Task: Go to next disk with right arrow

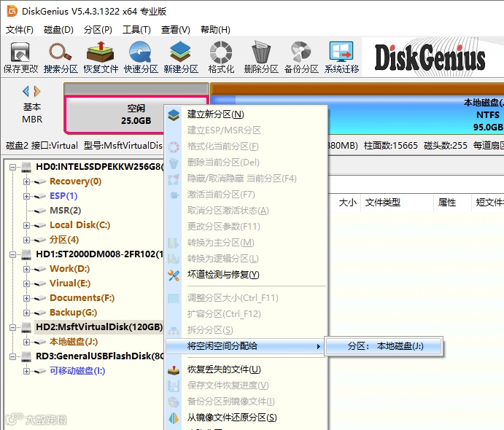Action: (37, 92)
